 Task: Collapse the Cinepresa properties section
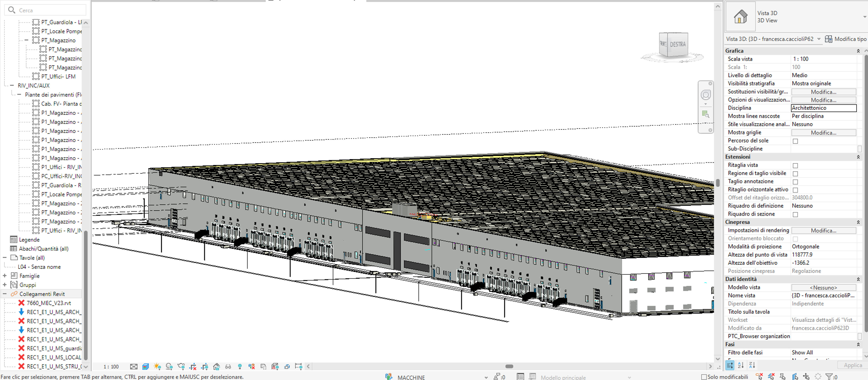pyautogui.click(x=858, y=222)
